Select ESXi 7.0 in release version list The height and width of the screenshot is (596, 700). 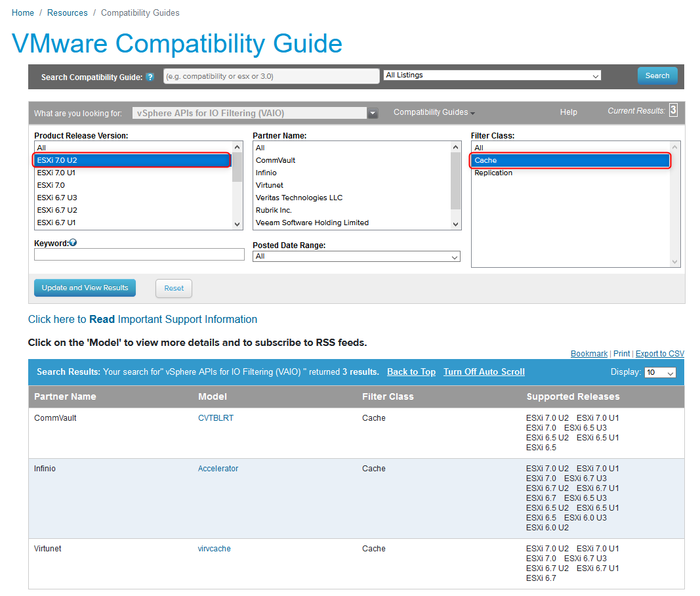pyautogui.click(x=133, y=185)
